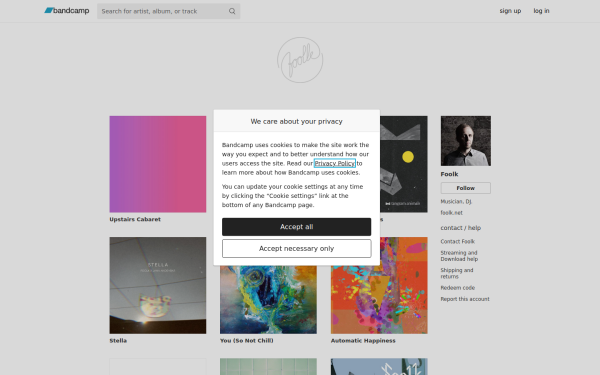Click the Foolk artist name
This screenshot has height=375, width=600.
point(449,174)
